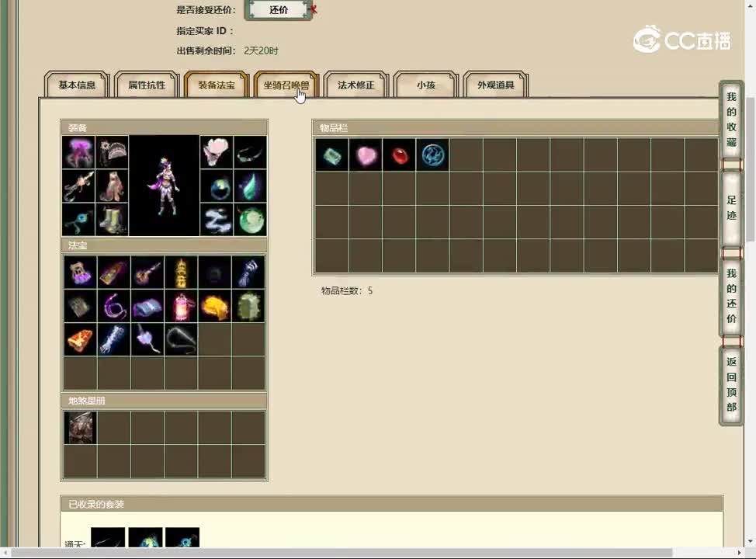
Task: Select the green jade orb accessory icon
Action: (250, 220)
